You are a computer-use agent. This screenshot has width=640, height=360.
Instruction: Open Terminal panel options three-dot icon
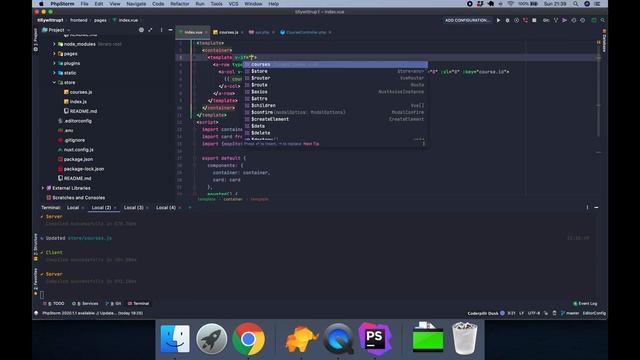click(x=587, y=207)
